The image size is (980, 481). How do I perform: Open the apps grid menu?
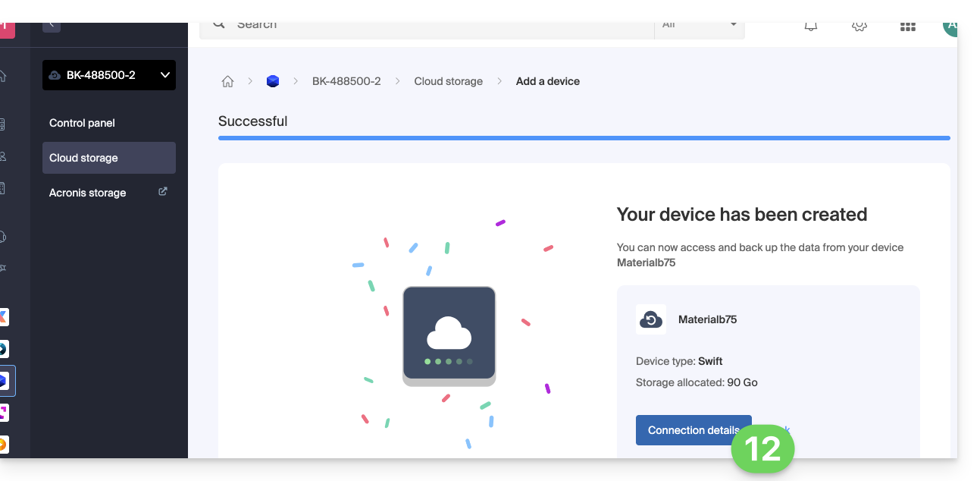pos(907,27)
